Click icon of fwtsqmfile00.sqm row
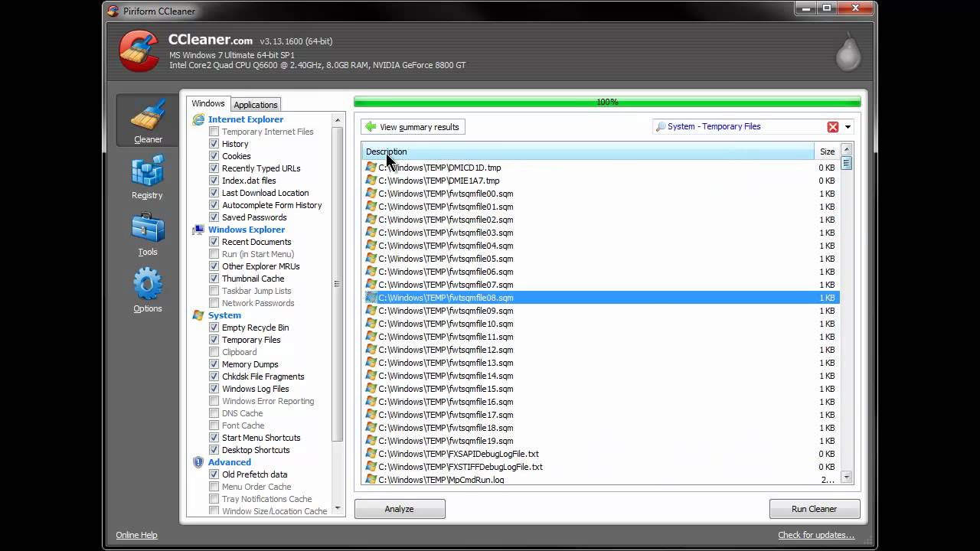 (371, 194)
